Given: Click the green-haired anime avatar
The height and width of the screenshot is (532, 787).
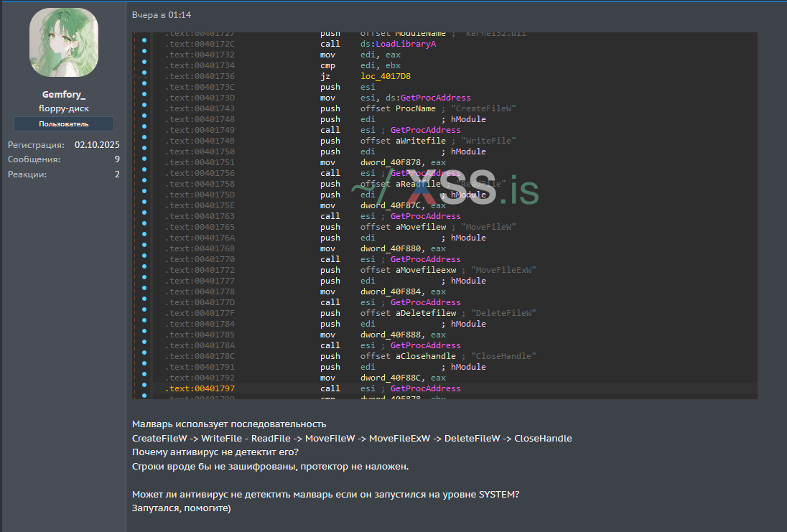Looking at the screenshot, I should coord(64,44).
